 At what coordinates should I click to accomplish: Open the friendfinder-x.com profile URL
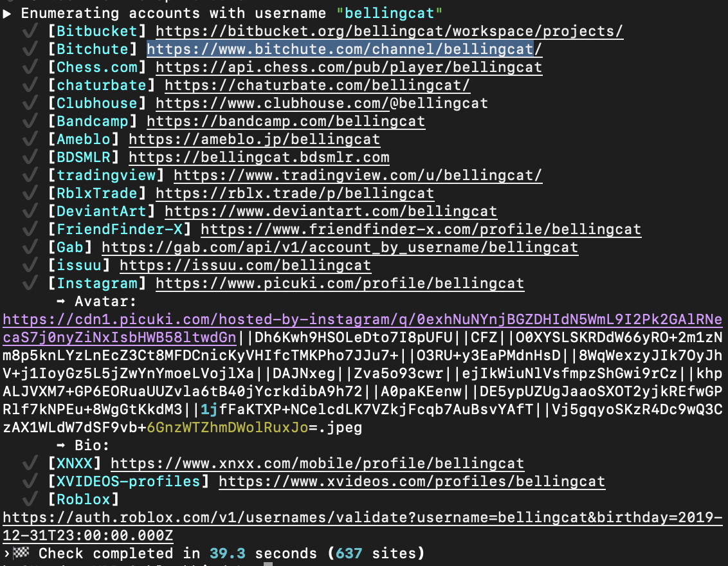pyautogui.click(x=421, y=230)
